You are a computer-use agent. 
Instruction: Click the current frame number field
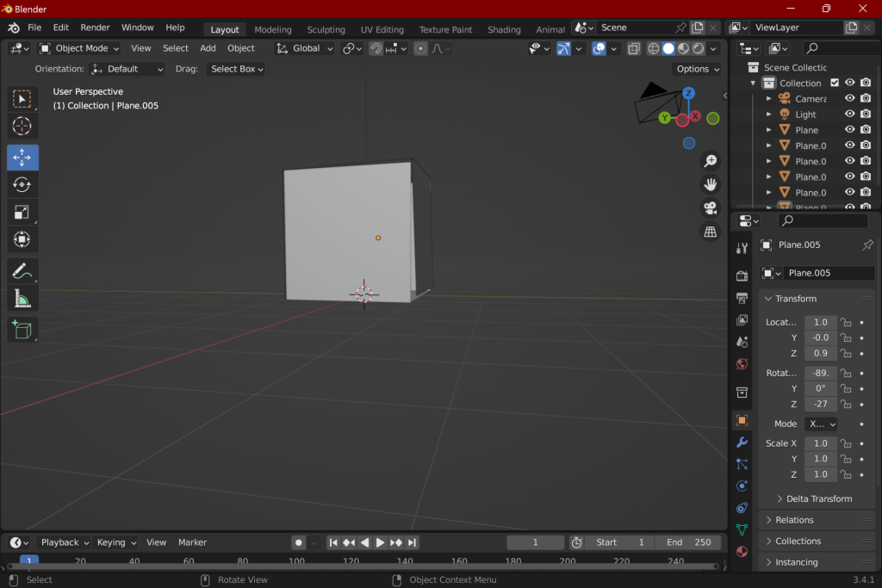(535, 542)
